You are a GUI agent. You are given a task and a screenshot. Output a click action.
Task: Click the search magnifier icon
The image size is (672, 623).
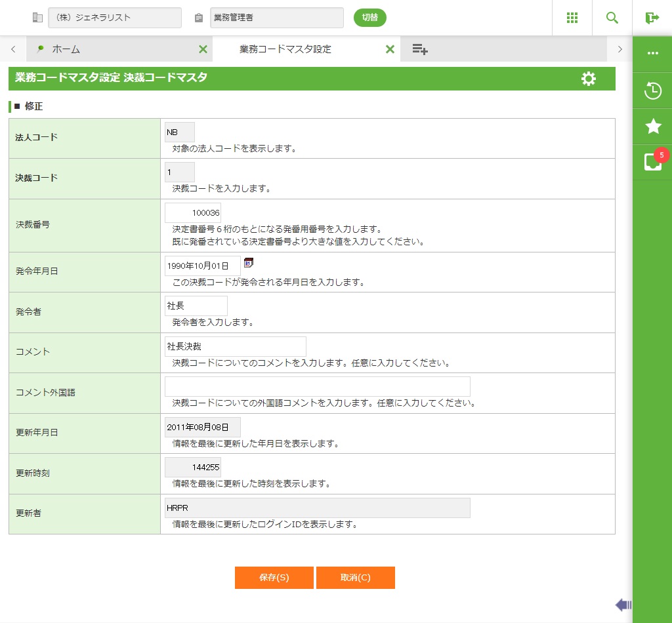pos(612,18)
